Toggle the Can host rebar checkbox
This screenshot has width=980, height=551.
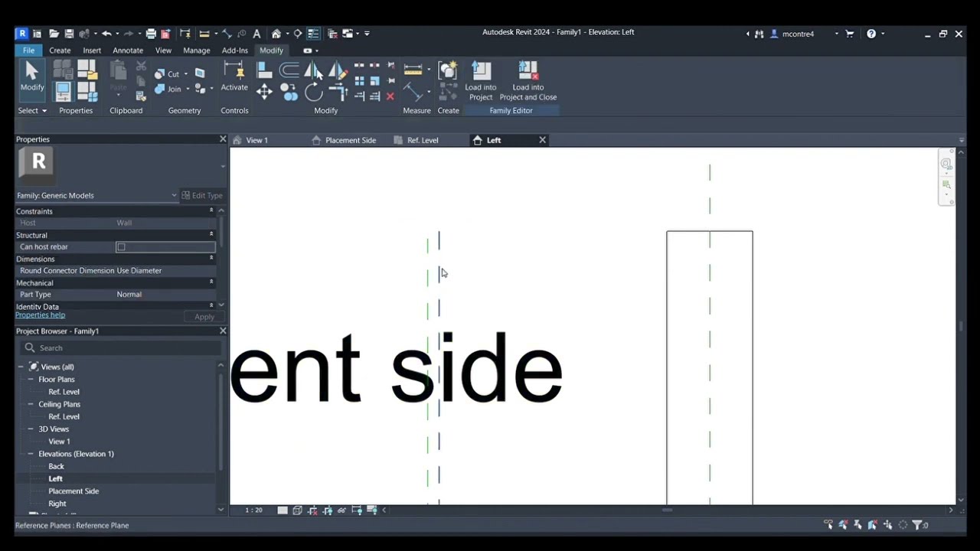tap(121, 247)
